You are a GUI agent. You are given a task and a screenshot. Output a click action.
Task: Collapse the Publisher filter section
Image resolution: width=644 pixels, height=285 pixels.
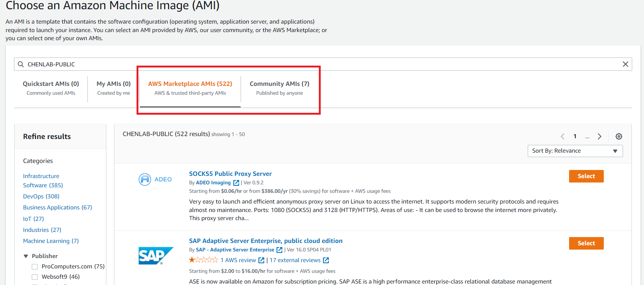(26, 256)
